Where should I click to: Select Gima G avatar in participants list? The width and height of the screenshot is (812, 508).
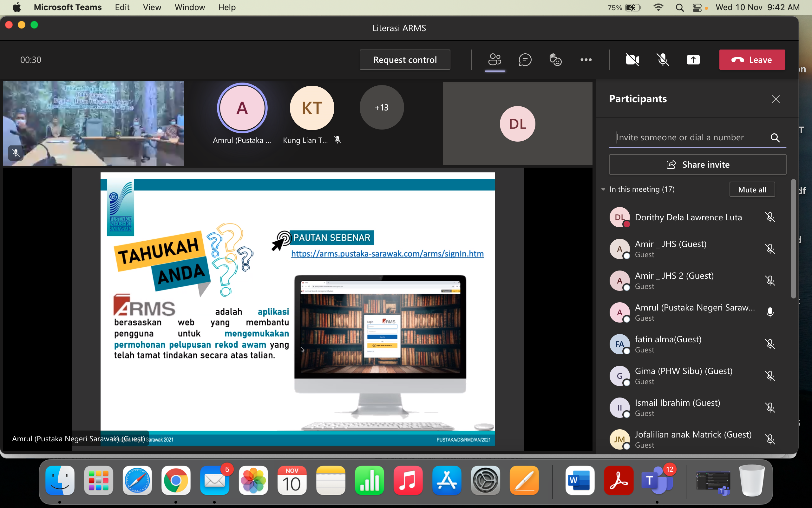click(x=619, y=376)
